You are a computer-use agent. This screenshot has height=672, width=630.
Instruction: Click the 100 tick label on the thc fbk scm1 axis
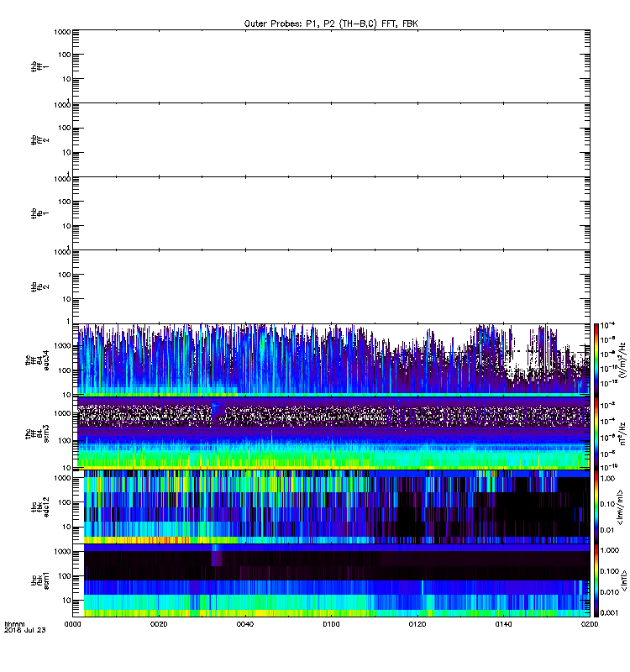[65, 576]
